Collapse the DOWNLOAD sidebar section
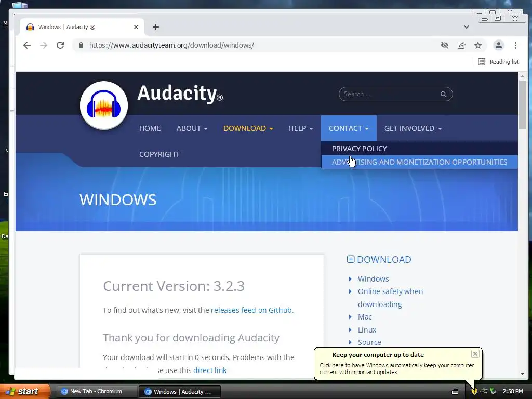The height and width of the screenshot is (399, 532). 351,259
